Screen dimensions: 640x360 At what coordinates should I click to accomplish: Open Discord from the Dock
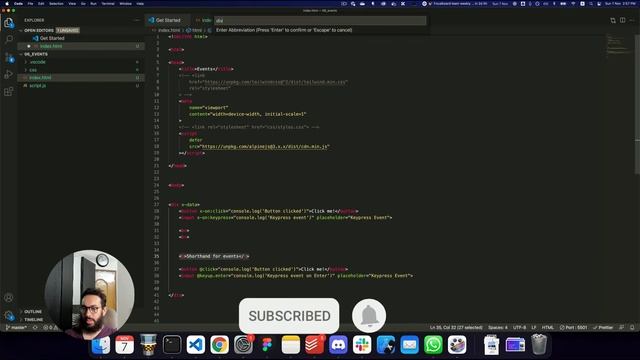[338, 345]
